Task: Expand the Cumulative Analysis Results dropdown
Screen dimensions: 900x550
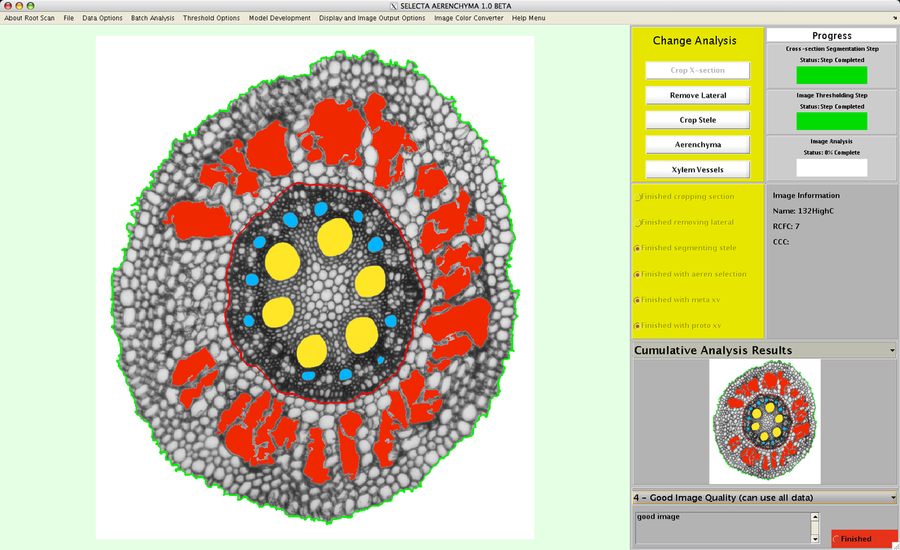Action: [x=891, y=351]
